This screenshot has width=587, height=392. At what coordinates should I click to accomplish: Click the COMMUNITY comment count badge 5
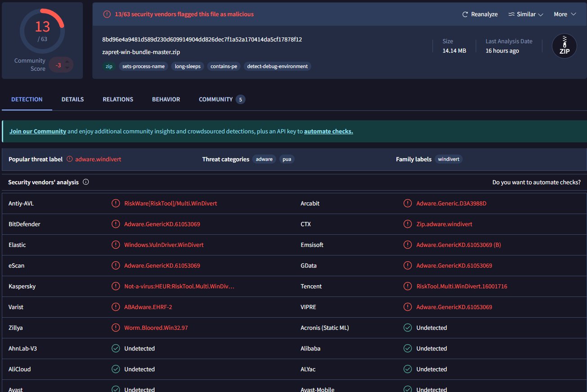(x=241, y=100)
